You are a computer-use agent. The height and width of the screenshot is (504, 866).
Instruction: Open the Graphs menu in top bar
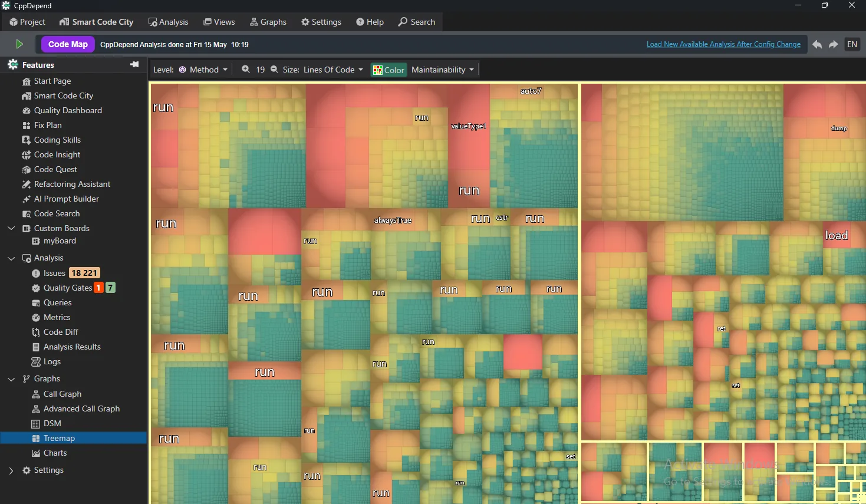(x=268, y=22)
